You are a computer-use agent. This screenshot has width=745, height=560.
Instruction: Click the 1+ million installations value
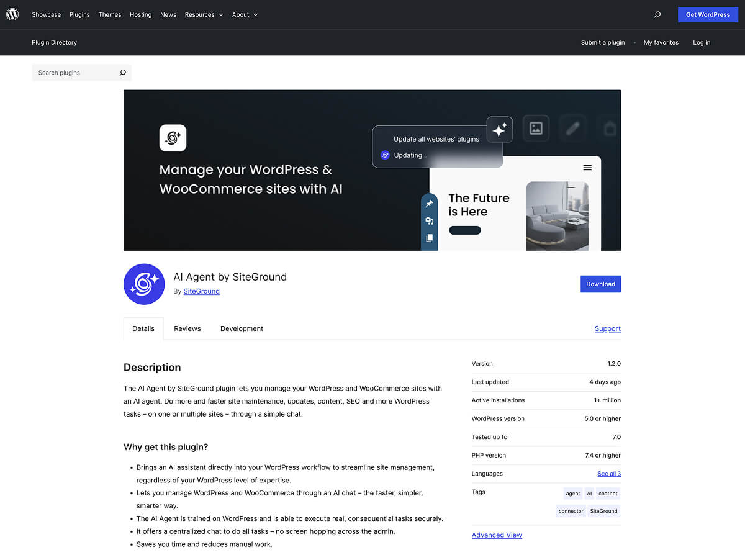point(607,400)
